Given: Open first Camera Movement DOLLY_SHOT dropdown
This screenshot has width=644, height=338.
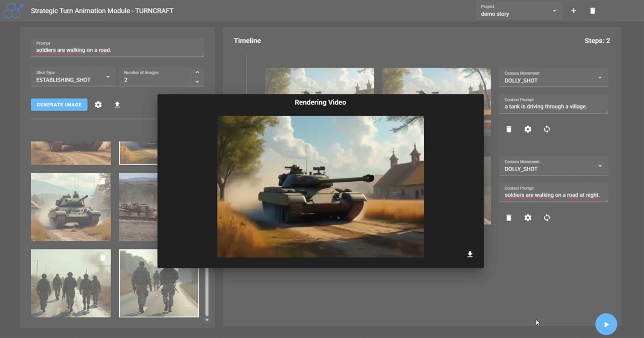Looking at the screenshot, I should tap(553, 77).
